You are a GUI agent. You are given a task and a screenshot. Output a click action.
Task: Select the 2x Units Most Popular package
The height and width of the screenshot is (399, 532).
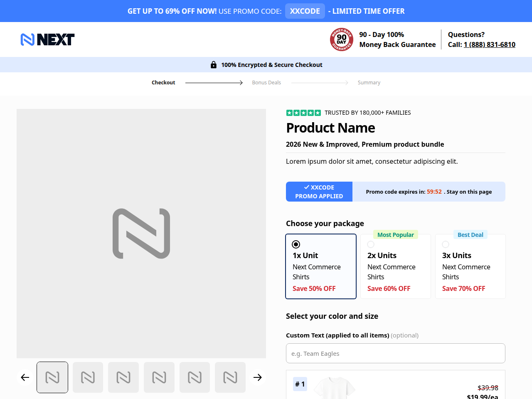396,266
